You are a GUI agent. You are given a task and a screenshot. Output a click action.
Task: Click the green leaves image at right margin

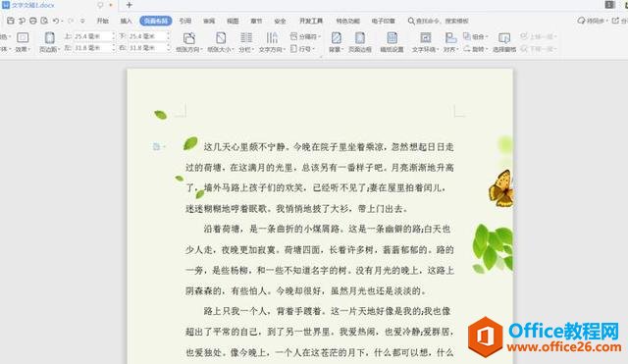[493, 248]
